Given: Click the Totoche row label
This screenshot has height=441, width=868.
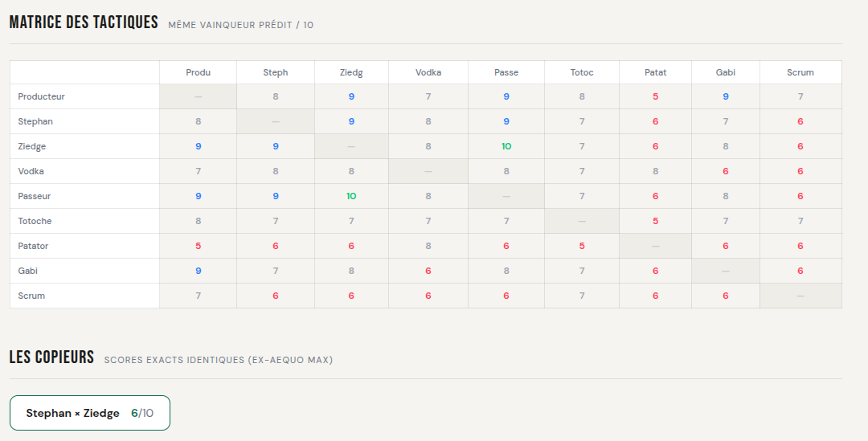Looking at the screenshot, I should 35,221.
